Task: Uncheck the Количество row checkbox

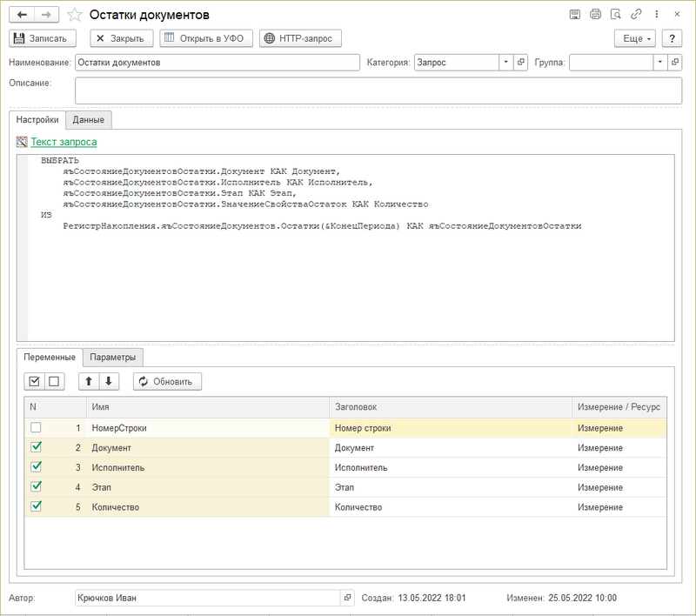Action: [x=36, y=506]
